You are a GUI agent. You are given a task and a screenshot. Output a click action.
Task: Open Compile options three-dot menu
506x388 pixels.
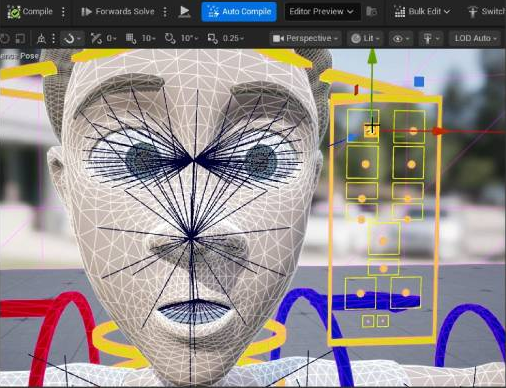point(63,12)
